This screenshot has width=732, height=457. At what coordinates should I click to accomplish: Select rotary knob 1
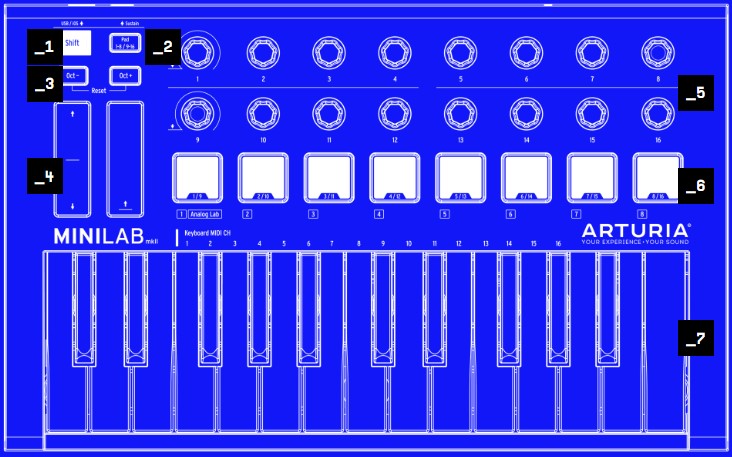(197, 52)
